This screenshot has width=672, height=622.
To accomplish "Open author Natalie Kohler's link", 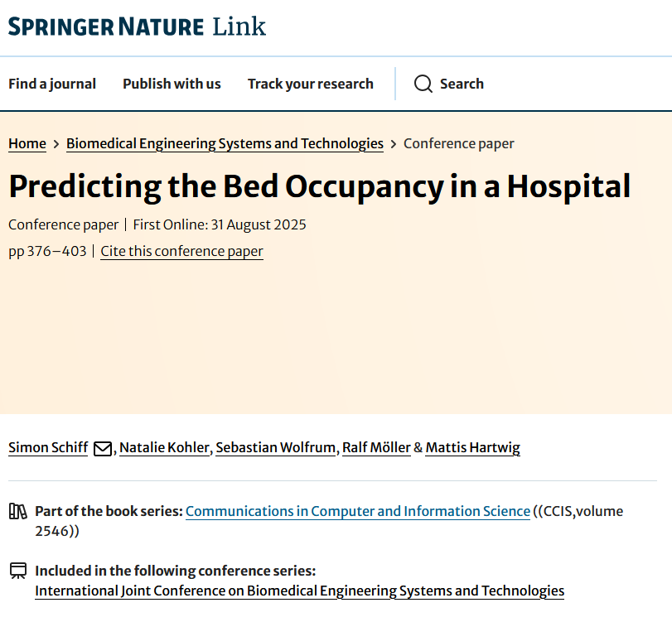I will pos(165,447).
